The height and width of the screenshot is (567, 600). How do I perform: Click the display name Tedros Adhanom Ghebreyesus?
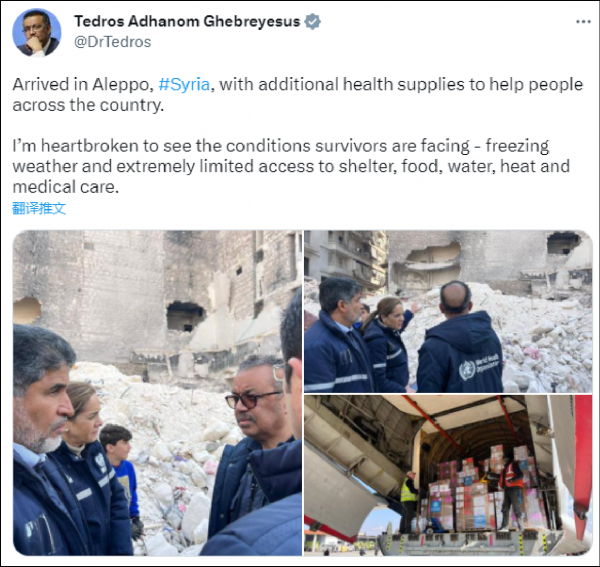pyautogui.click(x=187, y=21)
